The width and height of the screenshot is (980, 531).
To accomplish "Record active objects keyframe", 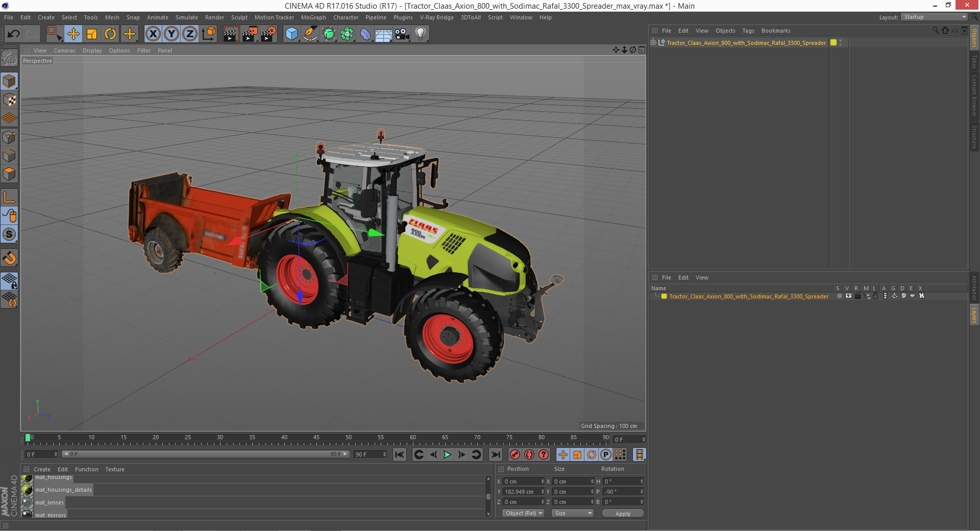I will pyautogui.click(x=515, y=454).
